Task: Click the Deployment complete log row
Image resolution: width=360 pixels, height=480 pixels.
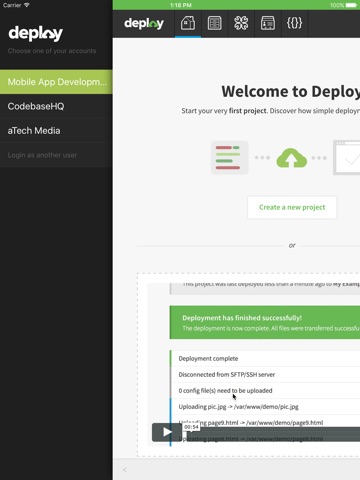Action: coord(265,359)
